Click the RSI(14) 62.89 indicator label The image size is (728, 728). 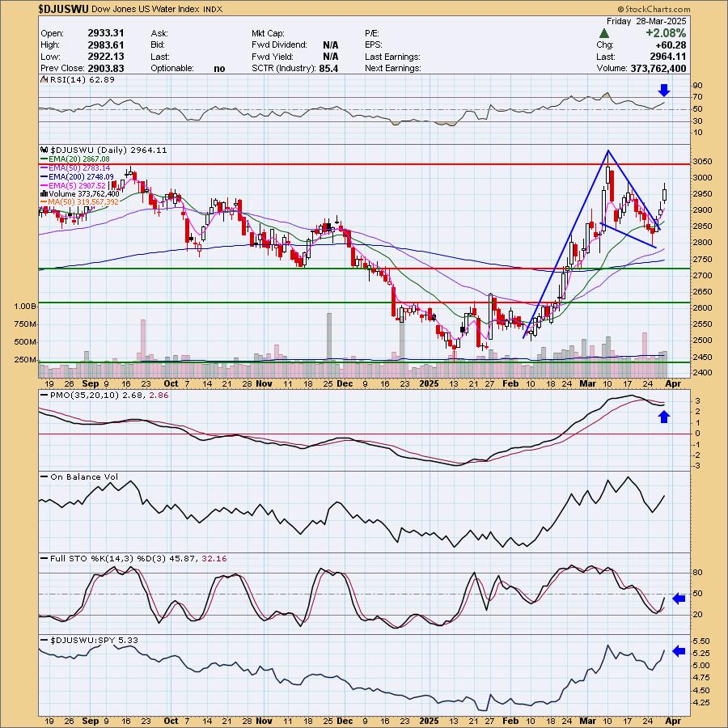click(82, 79)
